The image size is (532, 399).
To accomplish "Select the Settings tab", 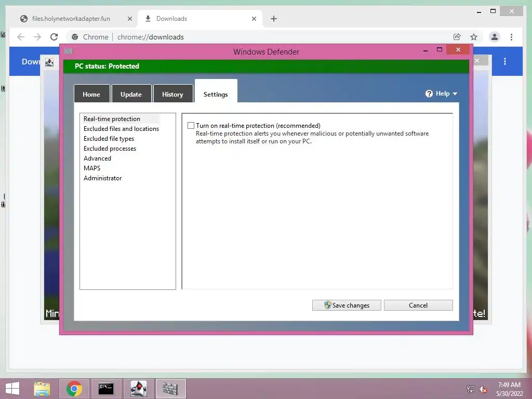I will coord(216,91).
